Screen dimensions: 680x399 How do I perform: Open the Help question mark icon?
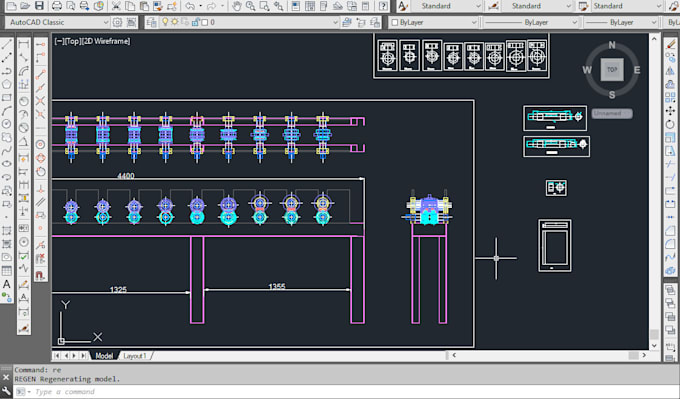click(383, 6)
